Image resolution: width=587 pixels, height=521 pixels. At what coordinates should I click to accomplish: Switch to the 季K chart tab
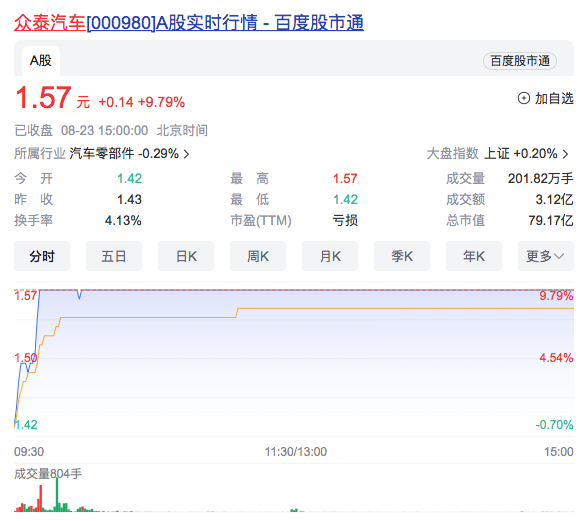tap(402, 256)
